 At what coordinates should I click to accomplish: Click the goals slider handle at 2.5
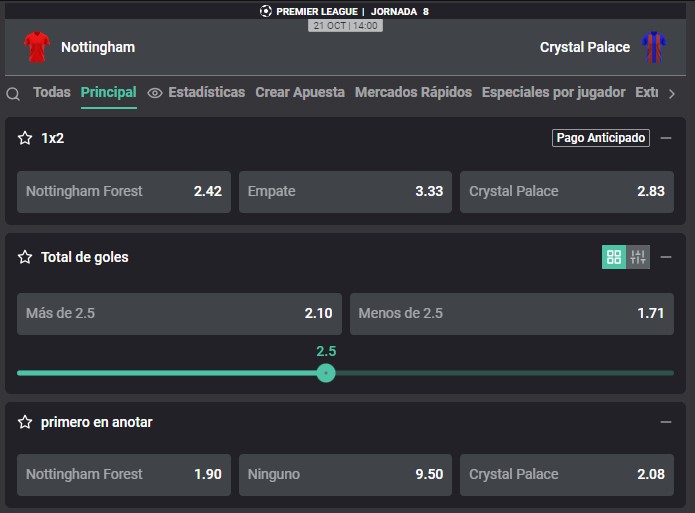coord(326,373)
